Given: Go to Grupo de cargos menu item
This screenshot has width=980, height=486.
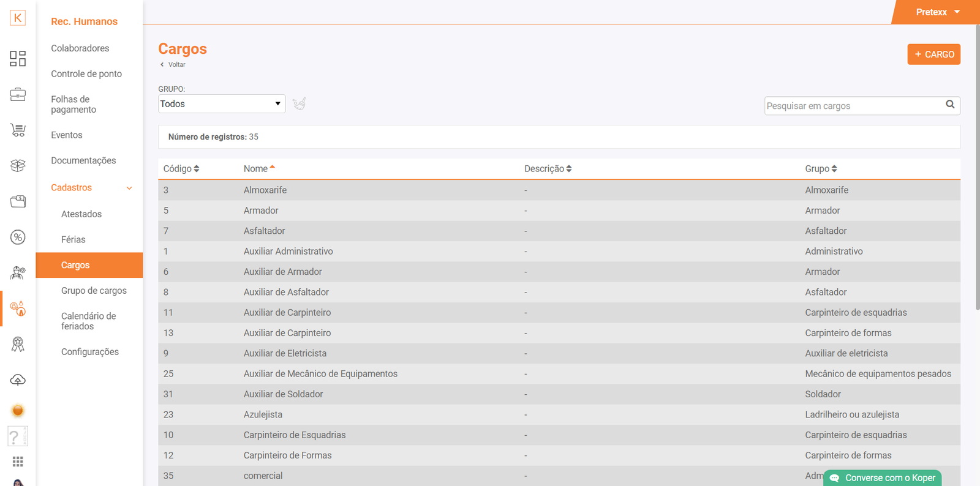Looking at the screenshot, I should (x=94, y=291).
